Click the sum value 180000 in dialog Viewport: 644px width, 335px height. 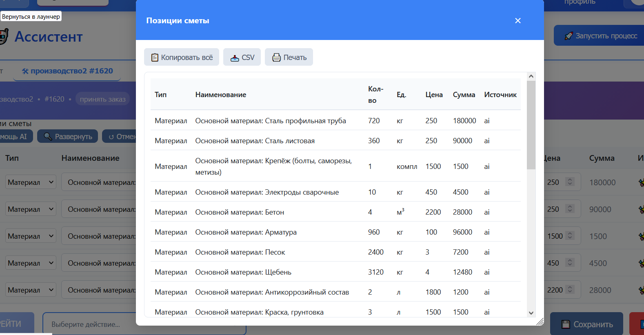(x=464, y=121)
